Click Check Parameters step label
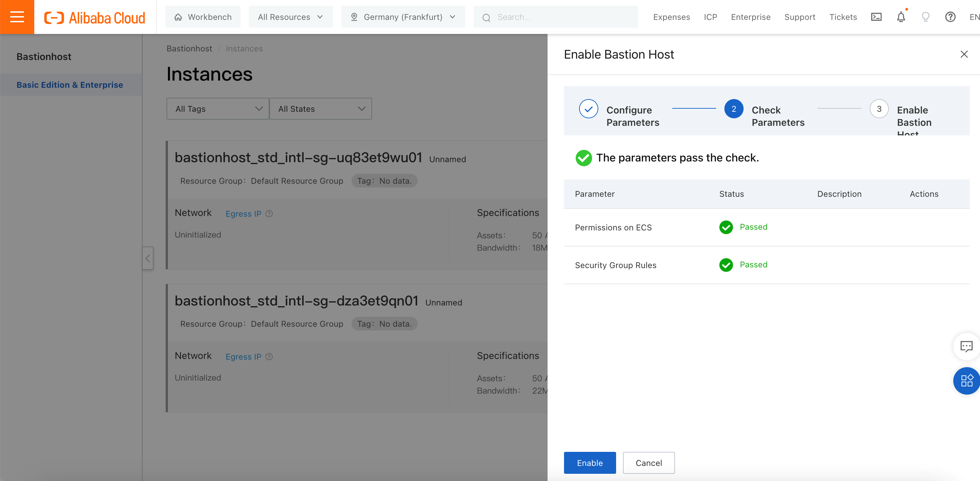The height and width of the screenshot is (481, 980). coord(778,116)
